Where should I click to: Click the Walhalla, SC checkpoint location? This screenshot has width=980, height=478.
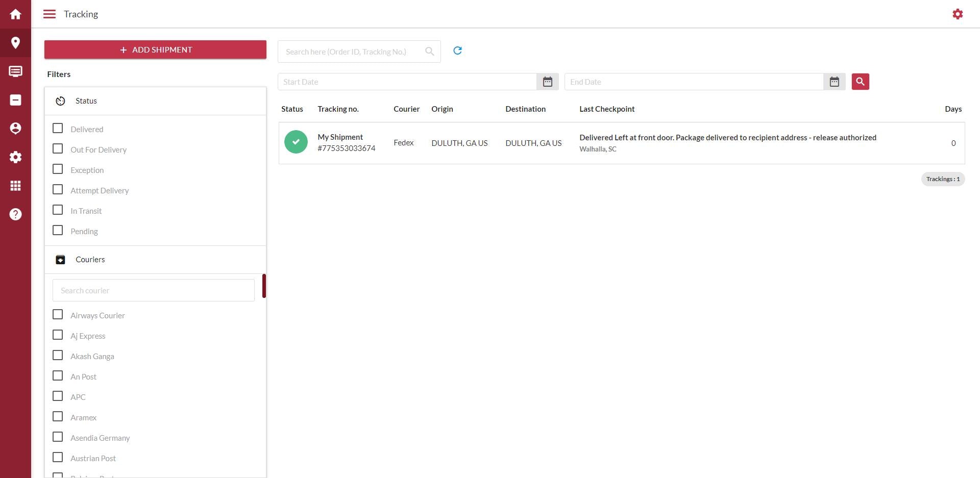tap(598, 149)
